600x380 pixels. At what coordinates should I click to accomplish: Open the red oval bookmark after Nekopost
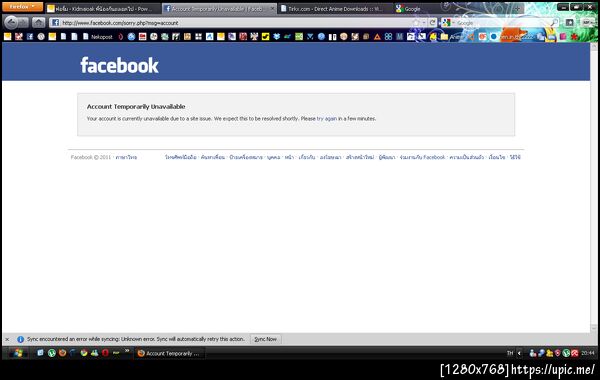click(121, 37)
